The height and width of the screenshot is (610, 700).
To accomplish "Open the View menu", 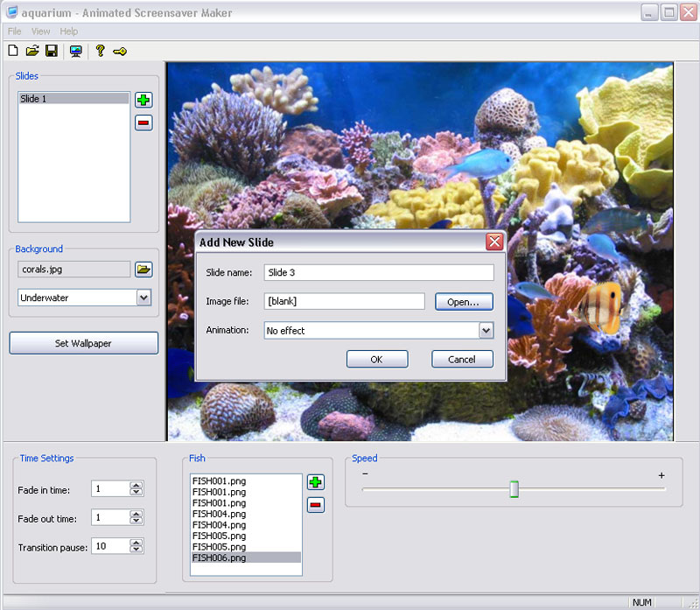I will coord(40,32).
